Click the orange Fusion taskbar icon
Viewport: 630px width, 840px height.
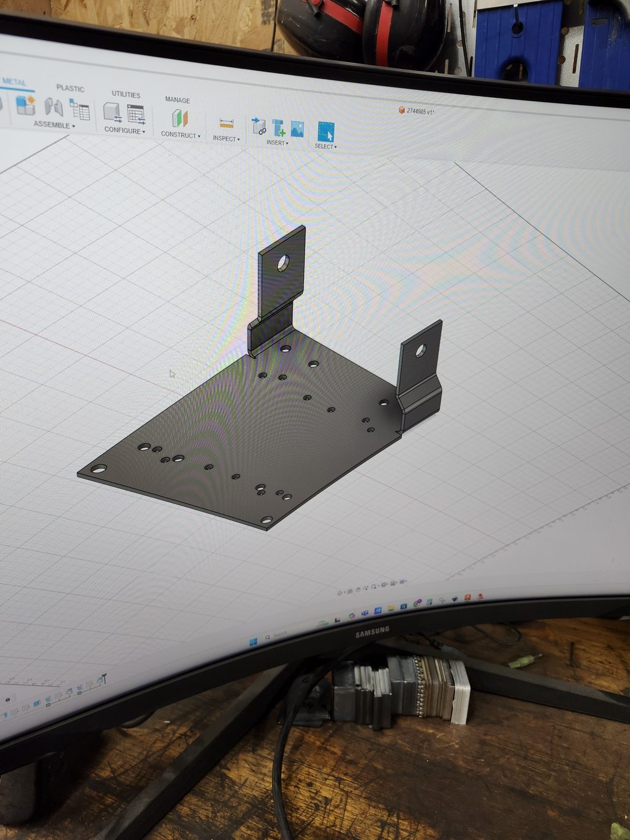pos(468,598)
